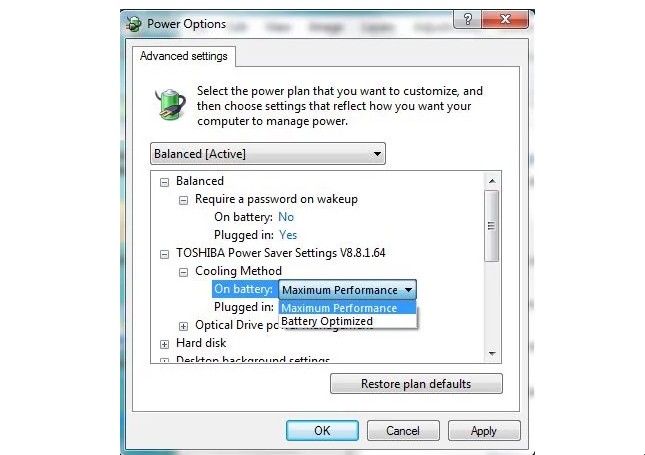645x455 pixels.
Task: Collapse the Cooling Method node
Action: pos(183,272)
